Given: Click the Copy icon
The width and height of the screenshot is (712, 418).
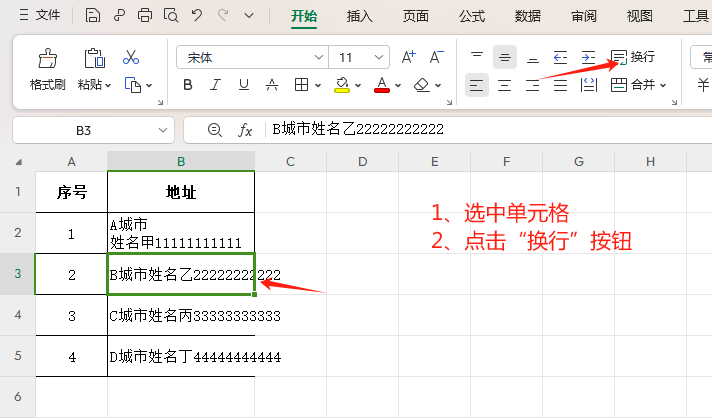Looking at the screenshot, I should [x=133, y=85].
